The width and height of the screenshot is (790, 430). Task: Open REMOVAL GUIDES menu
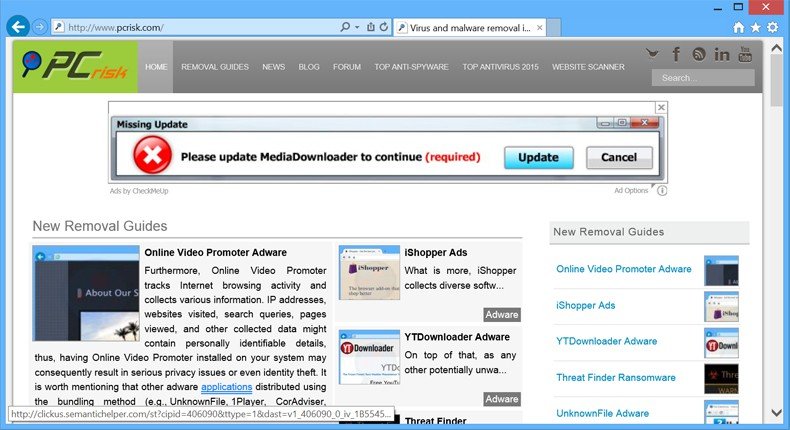click(x=215, y=67)
